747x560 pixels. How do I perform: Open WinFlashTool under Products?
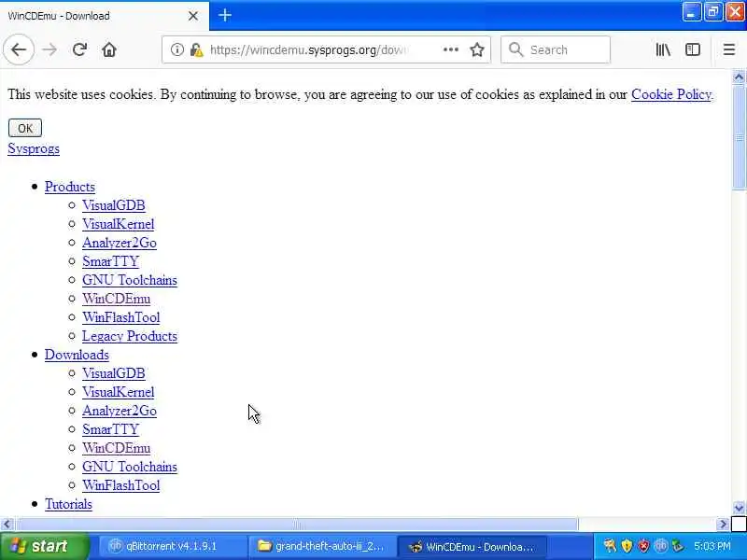point(121,317)
